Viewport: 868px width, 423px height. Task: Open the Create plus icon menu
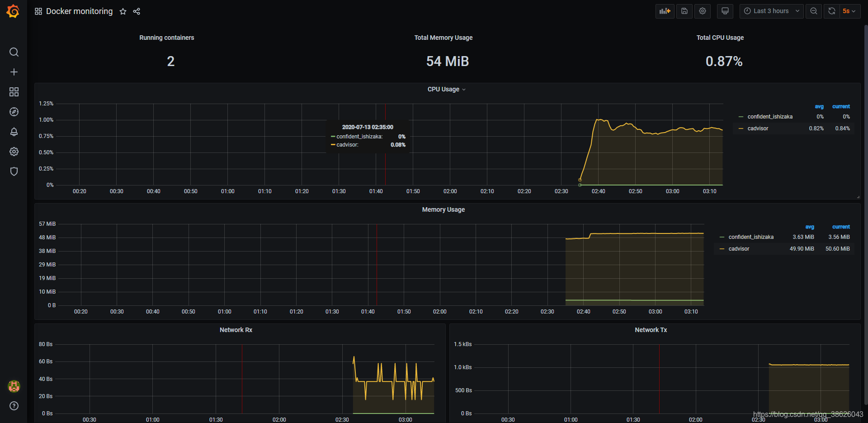(14, 72)
